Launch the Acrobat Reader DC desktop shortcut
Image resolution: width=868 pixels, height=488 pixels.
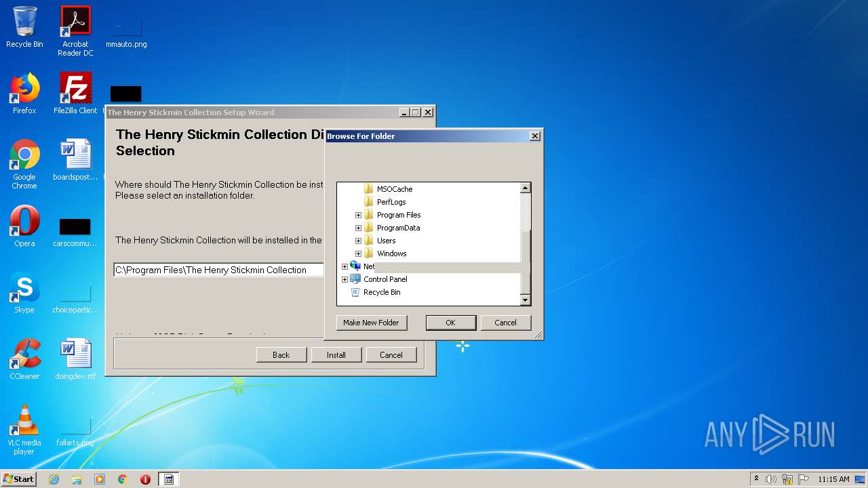tap(75, 31)
